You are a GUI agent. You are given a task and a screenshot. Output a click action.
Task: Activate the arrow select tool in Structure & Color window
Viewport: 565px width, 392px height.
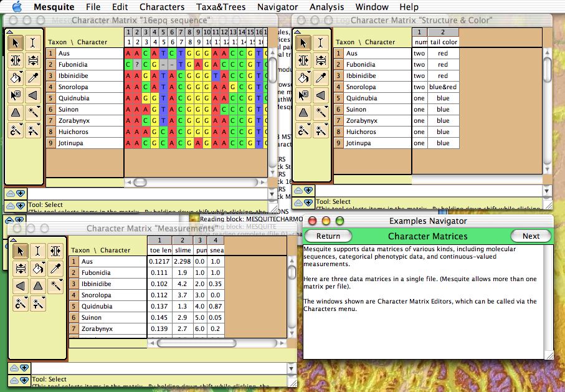click(x=303, y=43)
